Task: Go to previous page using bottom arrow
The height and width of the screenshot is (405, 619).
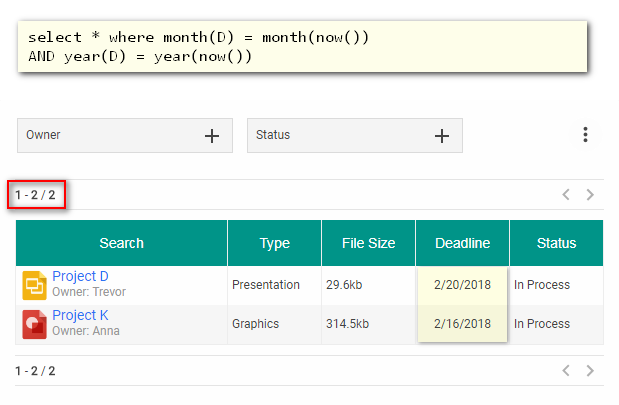Action: pyautogui.click(x=566, y=371)
